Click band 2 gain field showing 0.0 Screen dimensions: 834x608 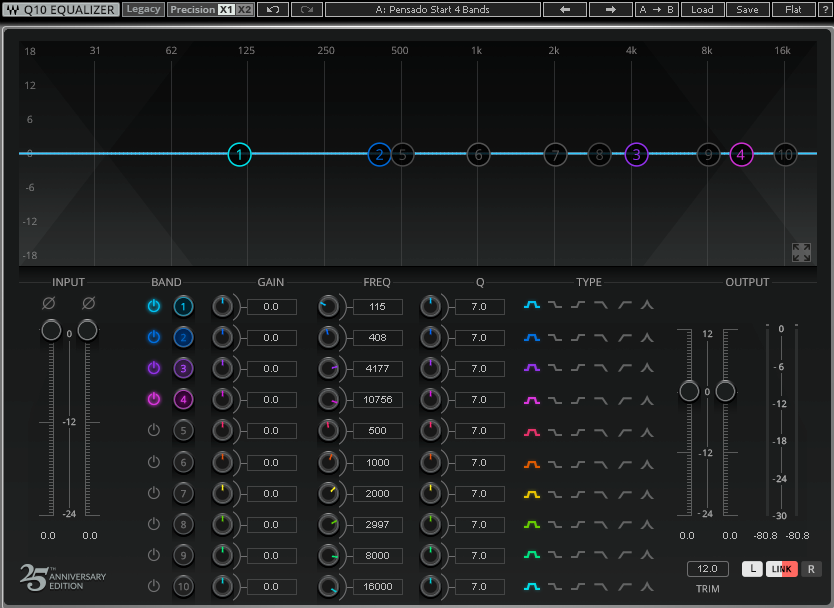pyautogui.click(x=271, y=338)
